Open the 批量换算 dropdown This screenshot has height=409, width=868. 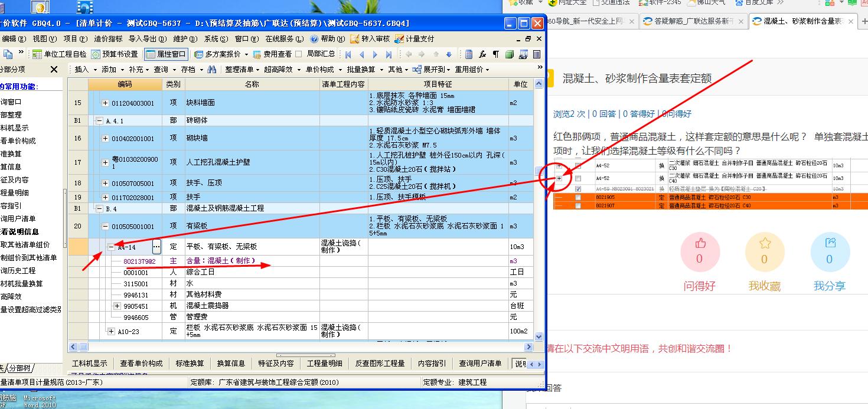364,69
